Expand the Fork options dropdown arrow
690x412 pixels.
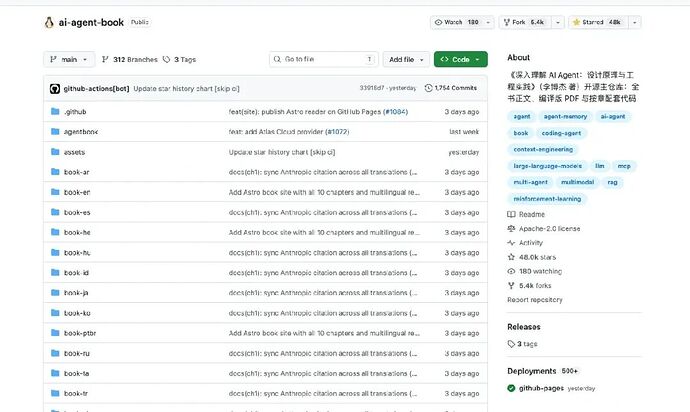pos(558,22)
